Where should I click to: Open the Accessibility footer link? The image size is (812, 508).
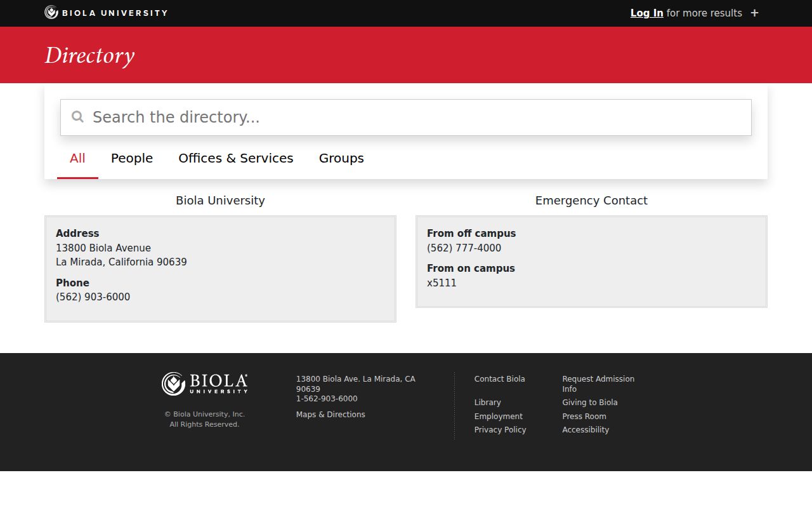pyautogui.click(x=586, y=429)
